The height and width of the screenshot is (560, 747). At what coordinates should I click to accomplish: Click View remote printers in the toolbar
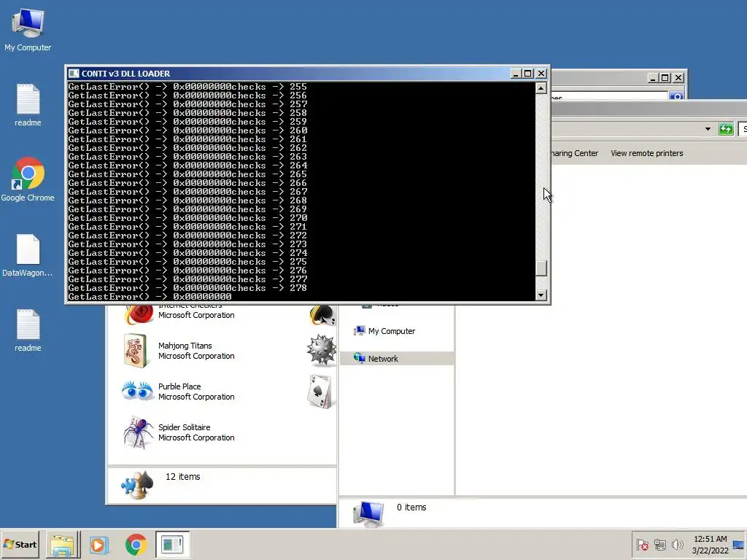tap(646, 153)
